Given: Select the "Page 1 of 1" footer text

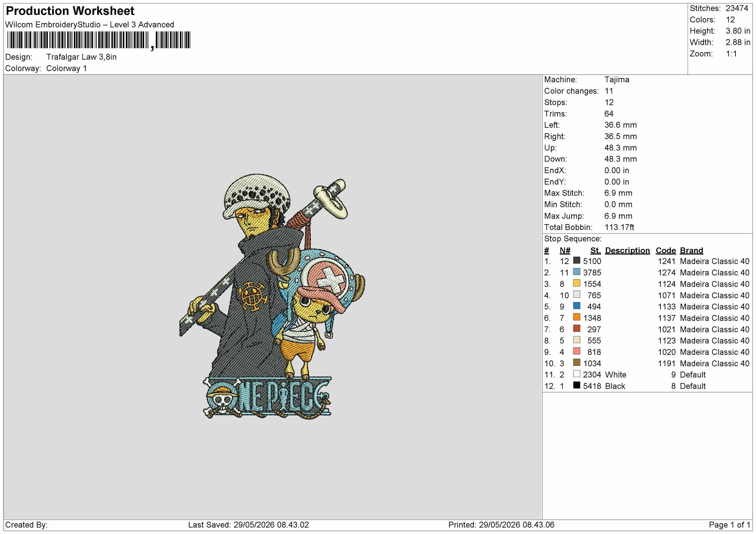Looking at the screenshot, I should click(730, 525).
